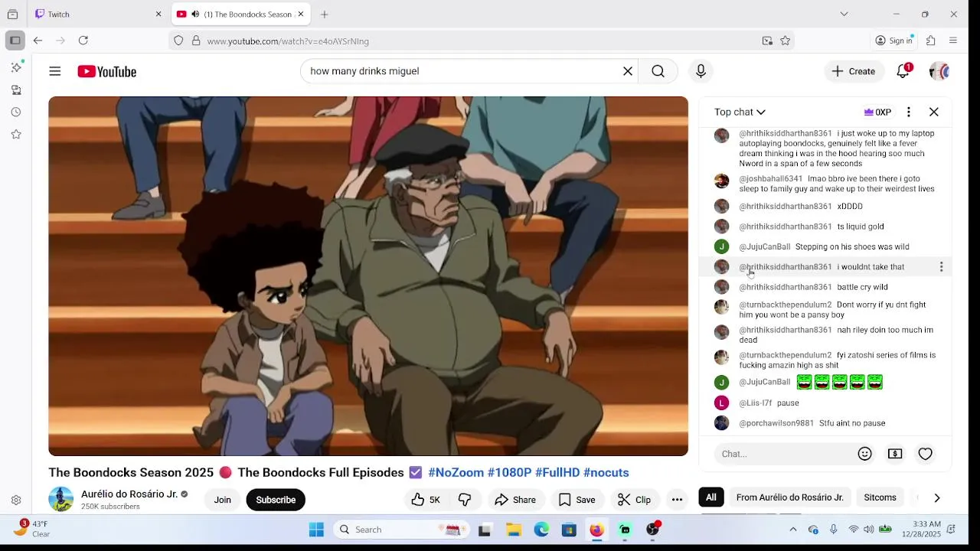Select The Boondocks Season tab
Image resolution: width=980 pixels, height=551 pixels.
point(240,14)
